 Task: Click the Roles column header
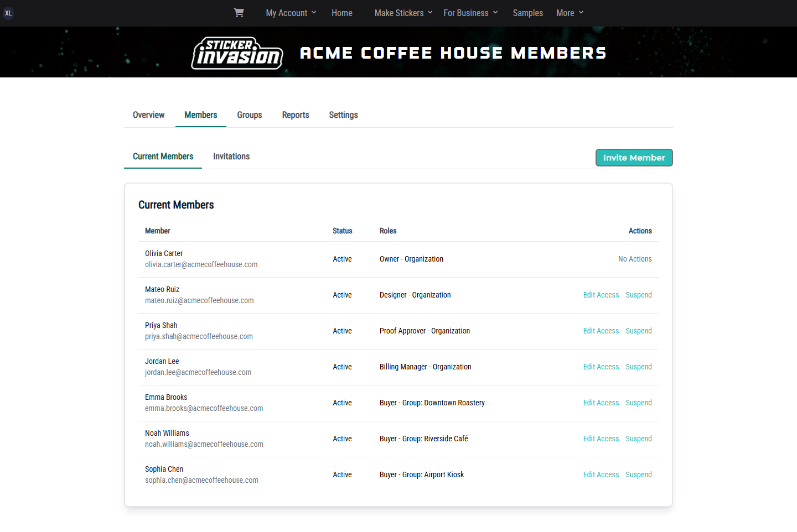click(x=388, y=231)
